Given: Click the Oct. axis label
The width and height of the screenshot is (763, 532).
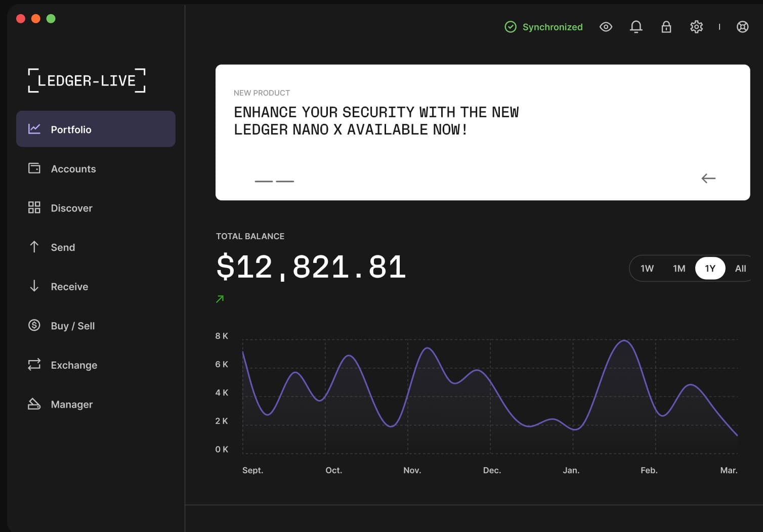Looking at the screenshot, I should click(x=333, y=470).
